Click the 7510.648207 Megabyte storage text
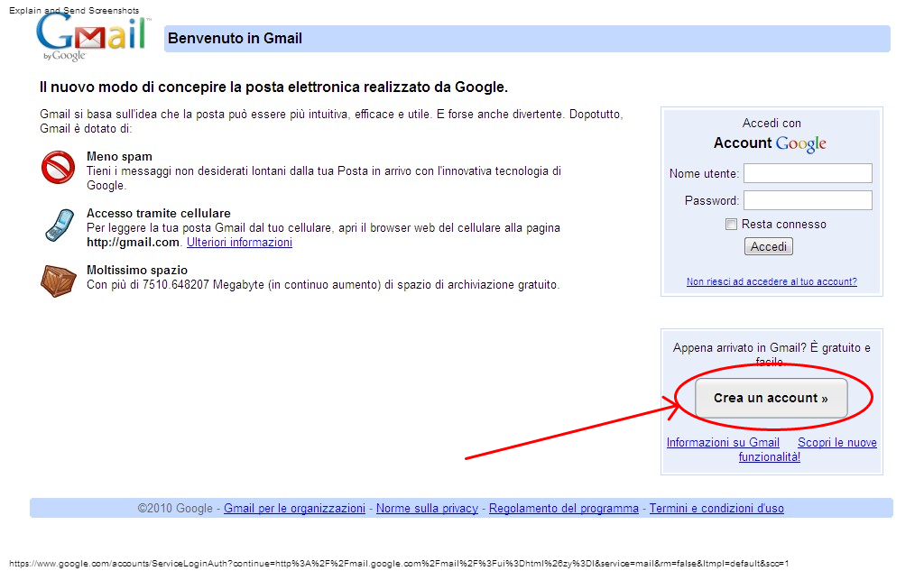The image size is (924, 580). tap(203, 284)
